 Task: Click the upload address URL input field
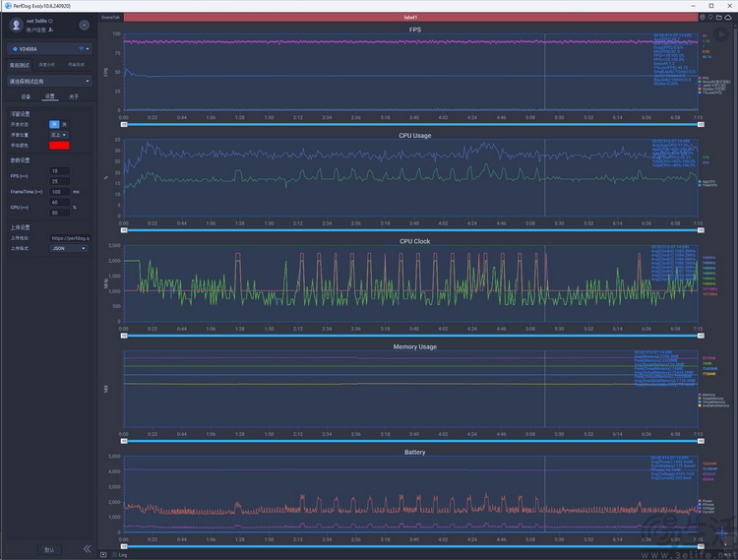pyautogui.click(x=69, y=237)
